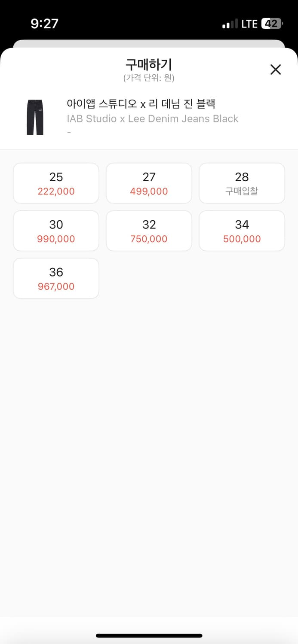Tap the 가격 단위: 원 price unit note
The width and height of the screenshot is (298, 644).
(x=149, y=78)
